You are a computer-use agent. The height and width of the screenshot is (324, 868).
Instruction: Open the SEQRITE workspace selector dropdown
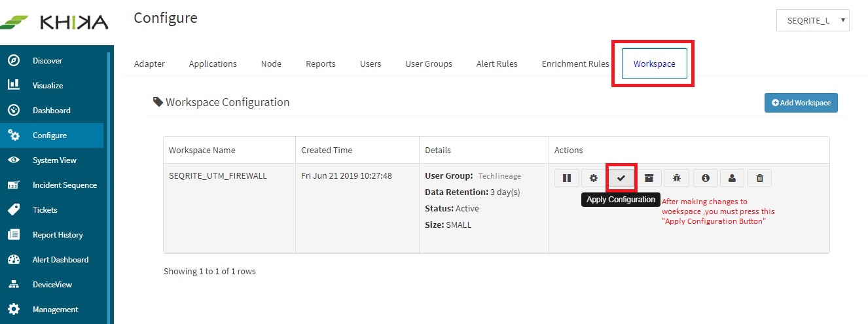click(813, 20)
